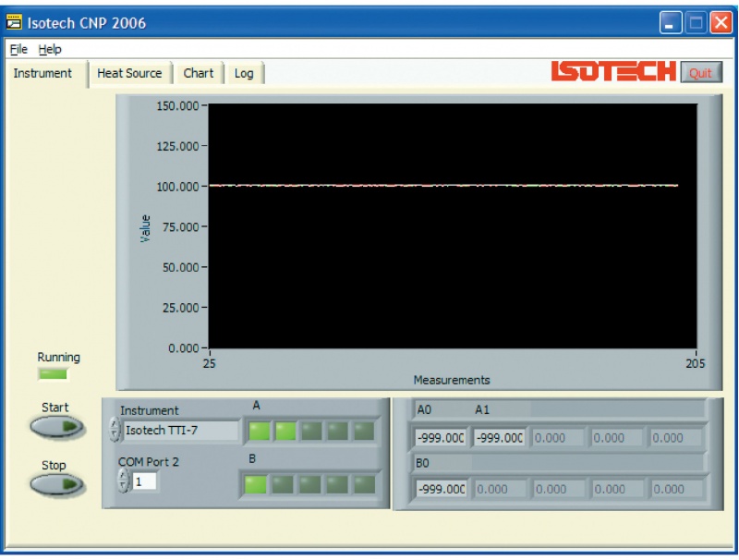Click the Isotech CNP title bar icon
Viewport: 739px width, 560px height.
point(16,22)
